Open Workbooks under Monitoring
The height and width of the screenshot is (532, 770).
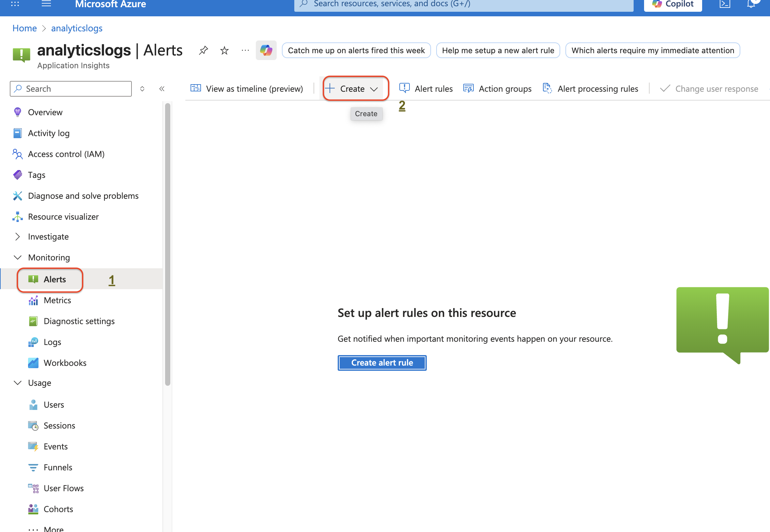(65, 363)
